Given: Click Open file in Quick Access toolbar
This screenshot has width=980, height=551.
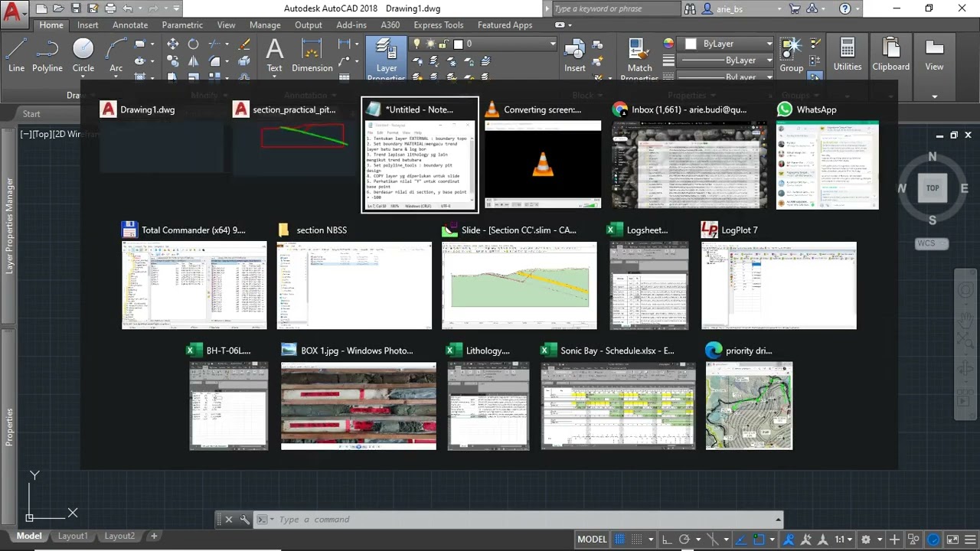Looking at the screenshot, I should pos(58,9).
